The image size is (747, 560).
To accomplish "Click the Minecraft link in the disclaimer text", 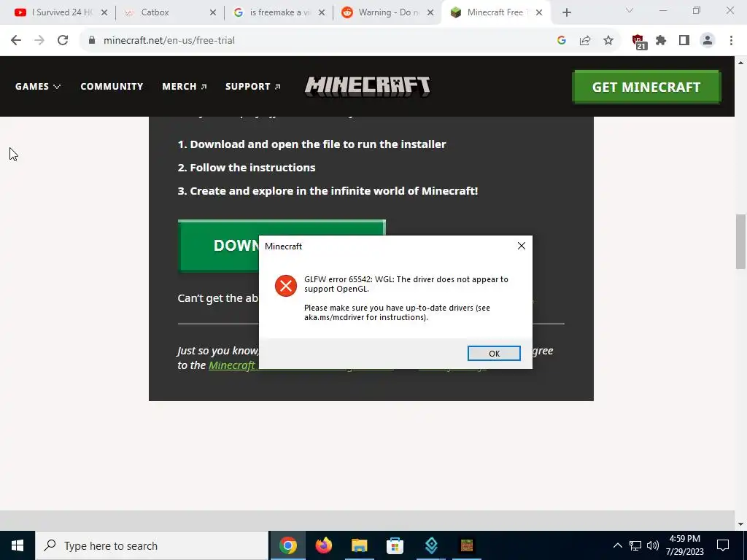I will coord(232,365).
